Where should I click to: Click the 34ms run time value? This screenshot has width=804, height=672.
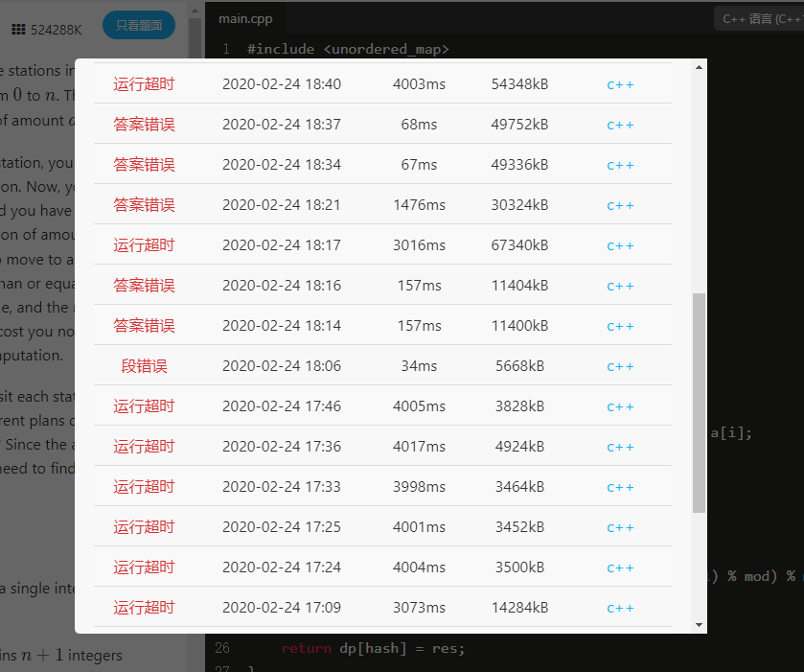point(419,366)
